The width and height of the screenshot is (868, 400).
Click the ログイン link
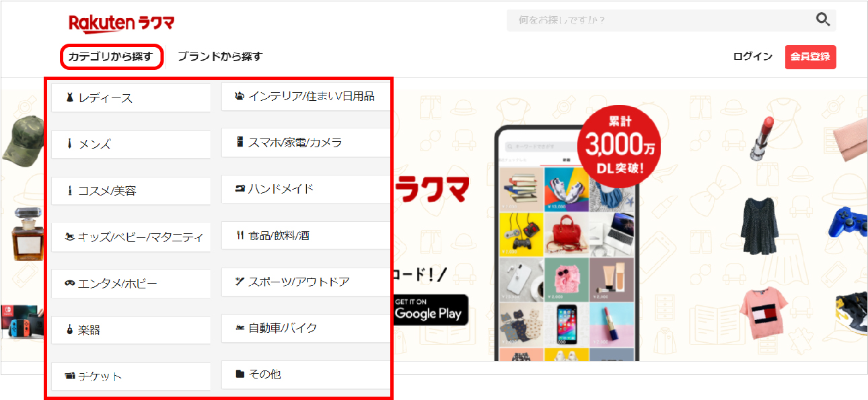tap(753, 56)
